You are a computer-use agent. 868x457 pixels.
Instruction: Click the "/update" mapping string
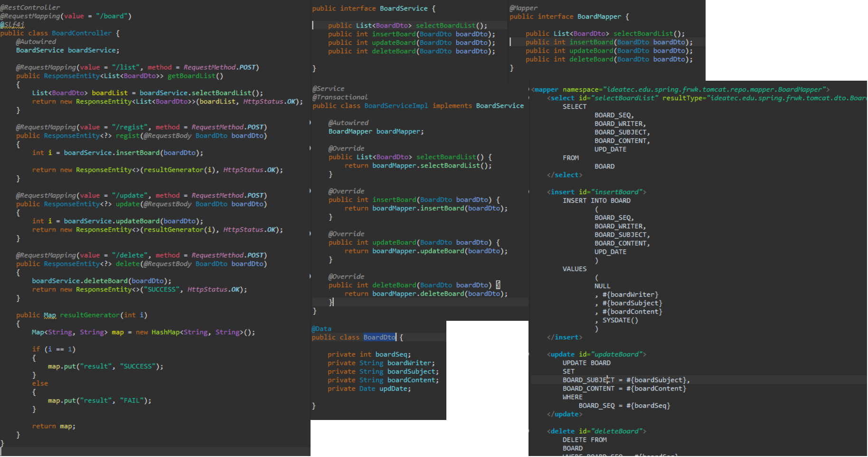(x=130, y=196)
